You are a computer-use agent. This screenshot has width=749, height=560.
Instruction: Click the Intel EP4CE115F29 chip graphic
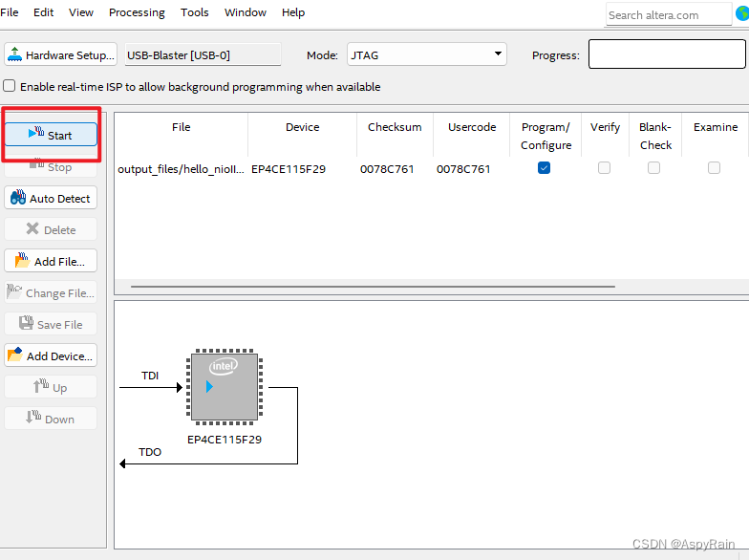pos(225,387)
